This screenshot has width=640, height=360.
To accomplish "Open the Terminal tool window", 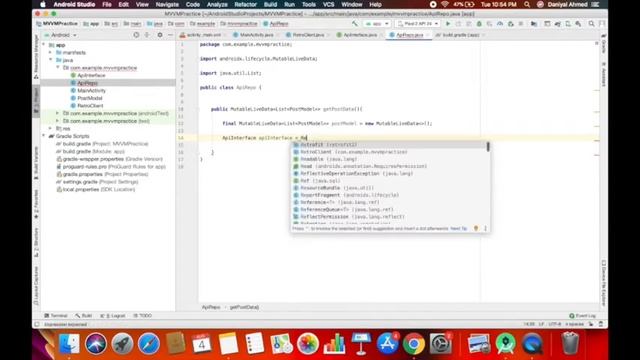I will pyautogui.click(x=56, y=316).
